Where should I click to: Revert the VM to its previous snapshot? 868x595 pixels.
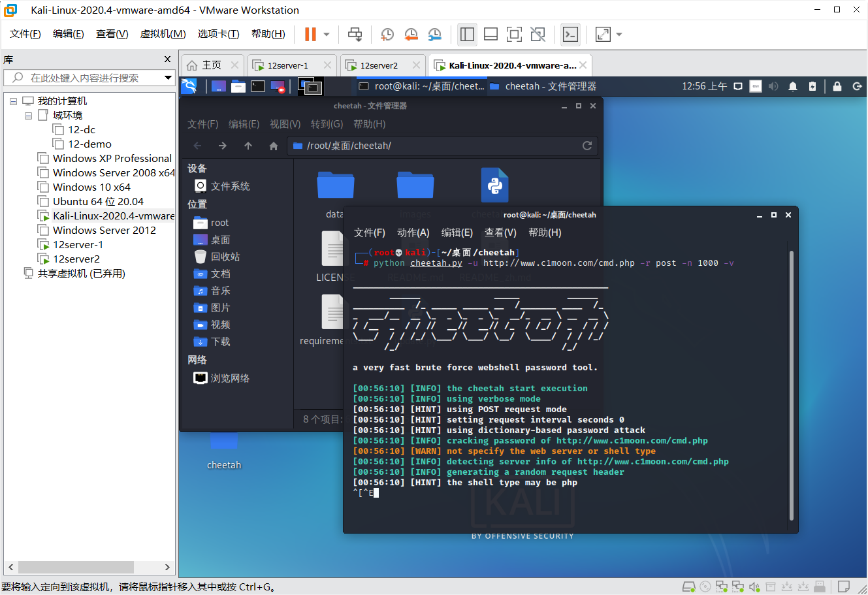[x=411, y=34]
